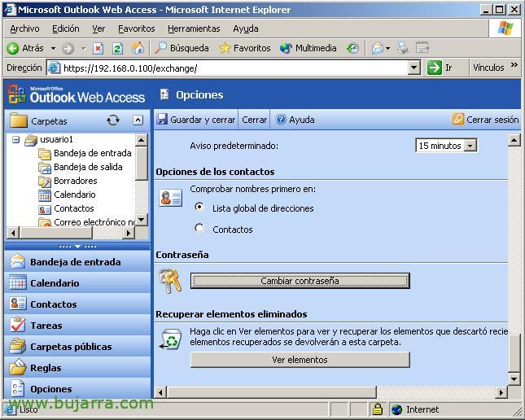Image resolution: width=525 pixels, height=420 pixels.
Task: Open Ayuda help in the options toolbar
Action: [x=295, y=120]
